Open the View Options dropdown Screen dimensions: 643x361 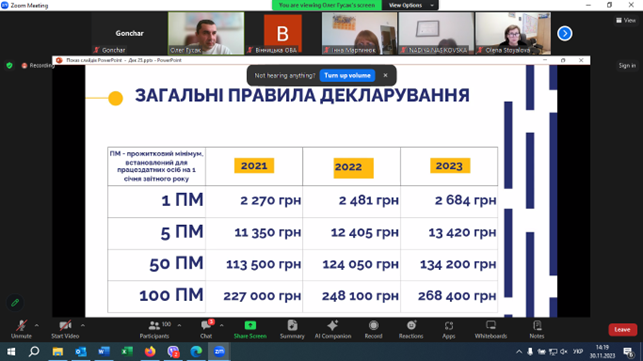point(410,5)
